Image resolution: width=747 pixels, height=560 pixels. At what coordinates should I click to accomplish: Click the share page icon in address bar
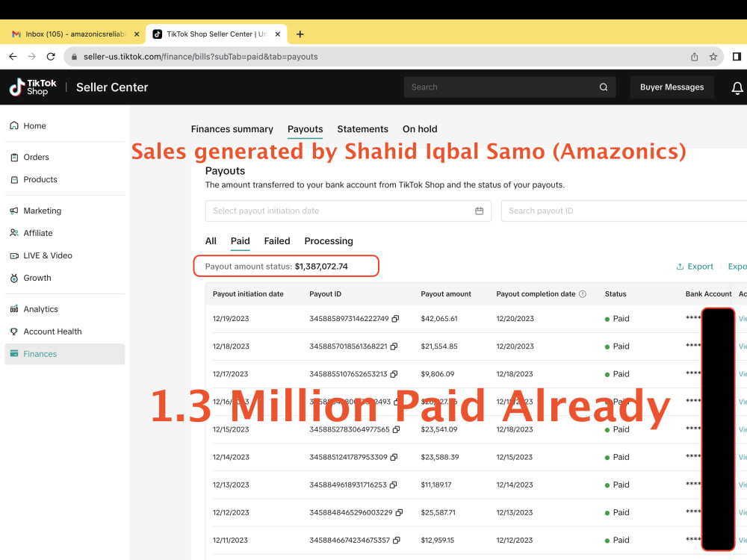(695, 57)
